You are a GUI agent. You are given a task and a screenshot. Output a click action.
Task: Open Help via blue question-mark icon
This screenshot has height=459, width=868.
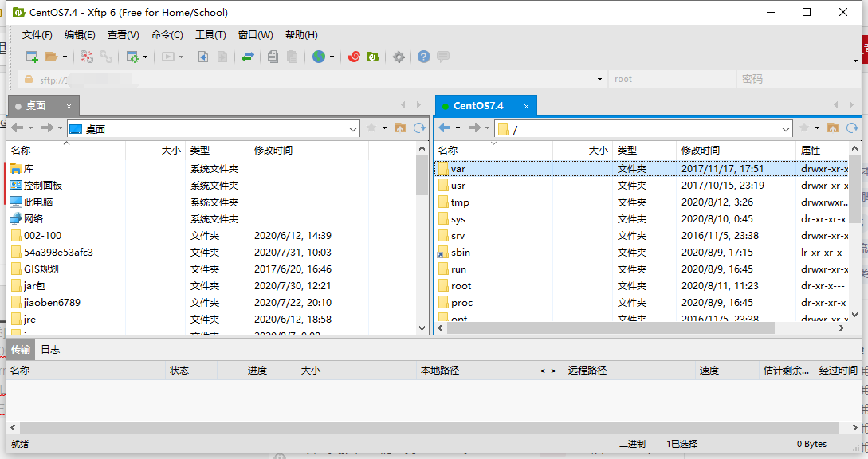[x=423, y=57]
